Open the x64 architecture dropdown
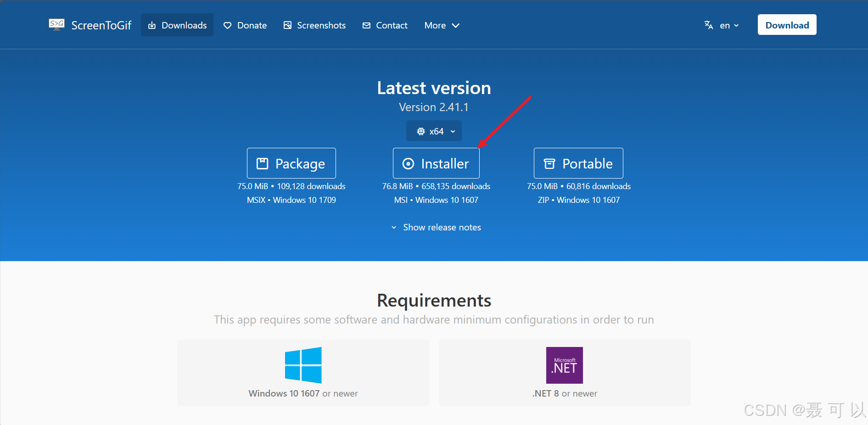The width and height of the screenshot is (868, 425). point(434,131)
